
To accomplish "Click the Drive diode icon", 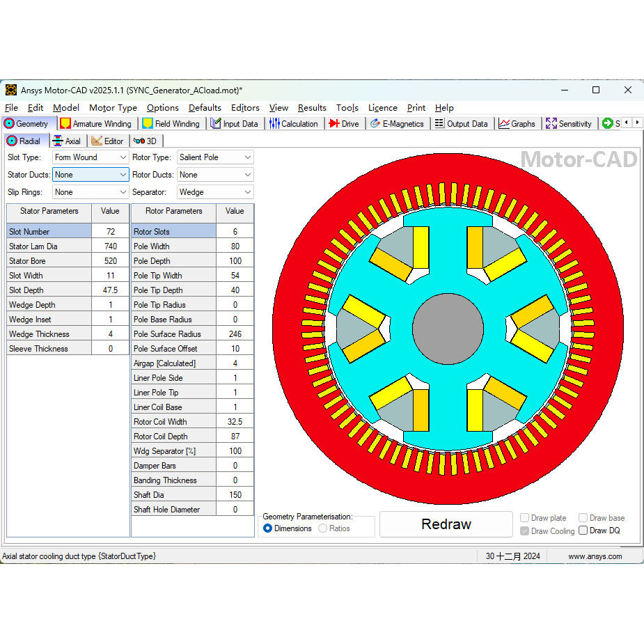I will click(x=334, y=124).
